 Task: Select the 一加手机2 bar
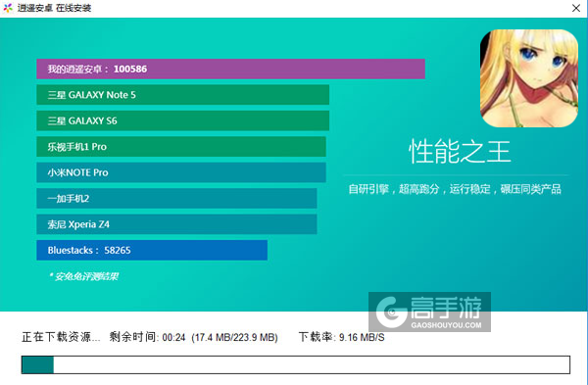tap(176, 198)
